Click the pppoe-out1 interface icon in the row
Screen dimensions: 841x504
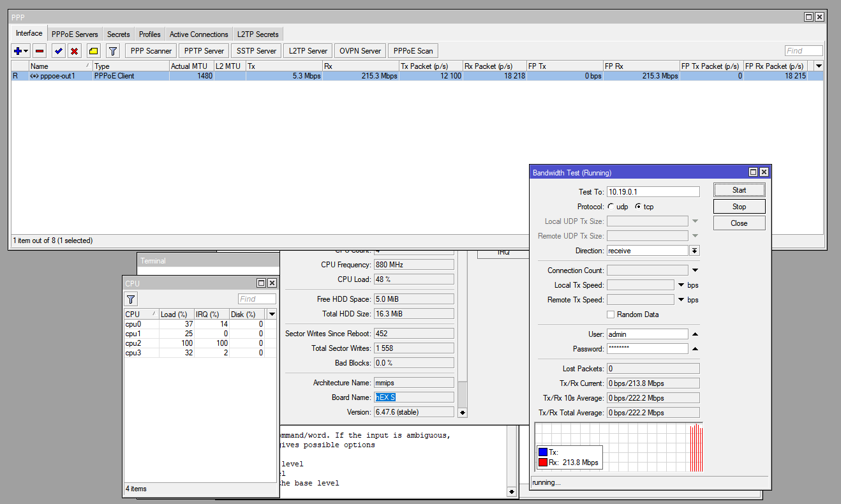34,76
